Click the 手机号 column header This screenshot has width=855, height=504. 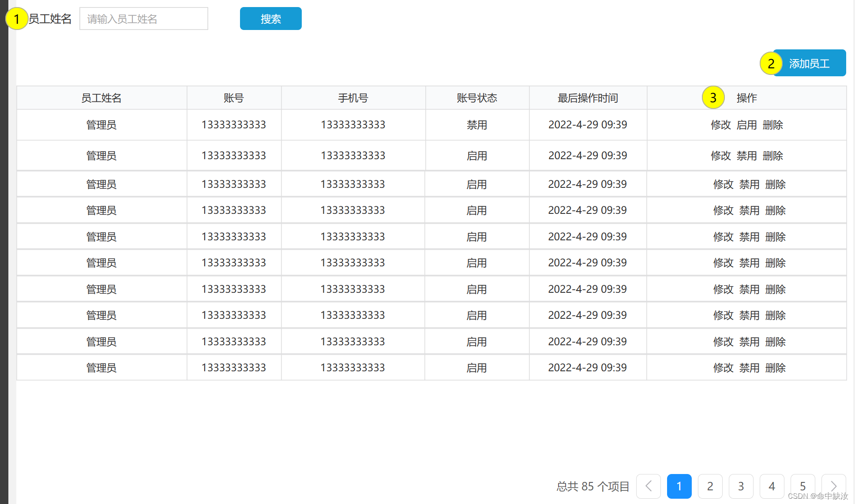click(x=353, y=98)
